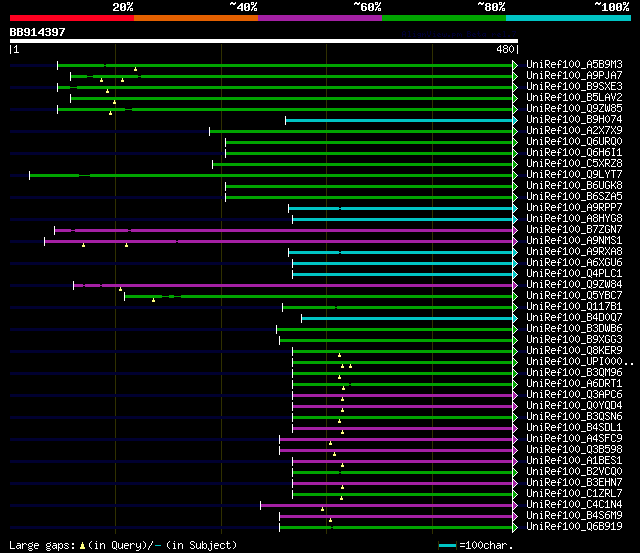Image resolution: width=640 pixels, height=553 pixels.
Task: Select hit label UniRef100_B5LAV2
Action: (x=574, y=98)
